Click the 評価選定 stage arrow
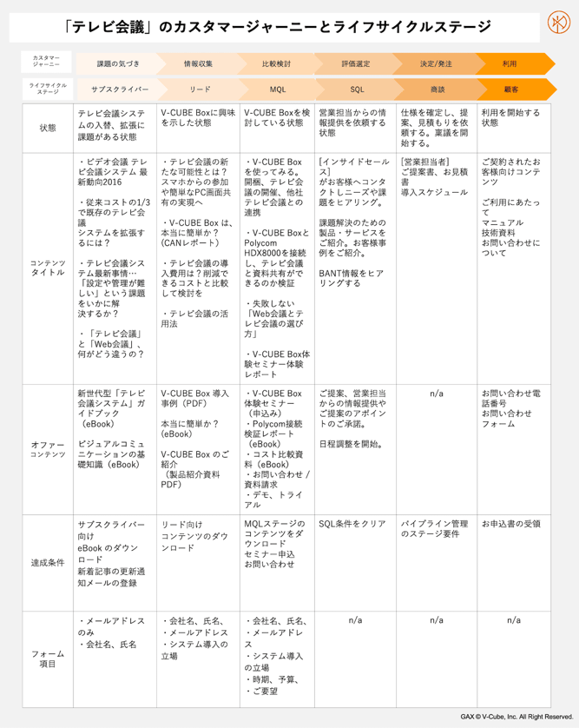This screenshot has width=579, height=728. (356, 63)
